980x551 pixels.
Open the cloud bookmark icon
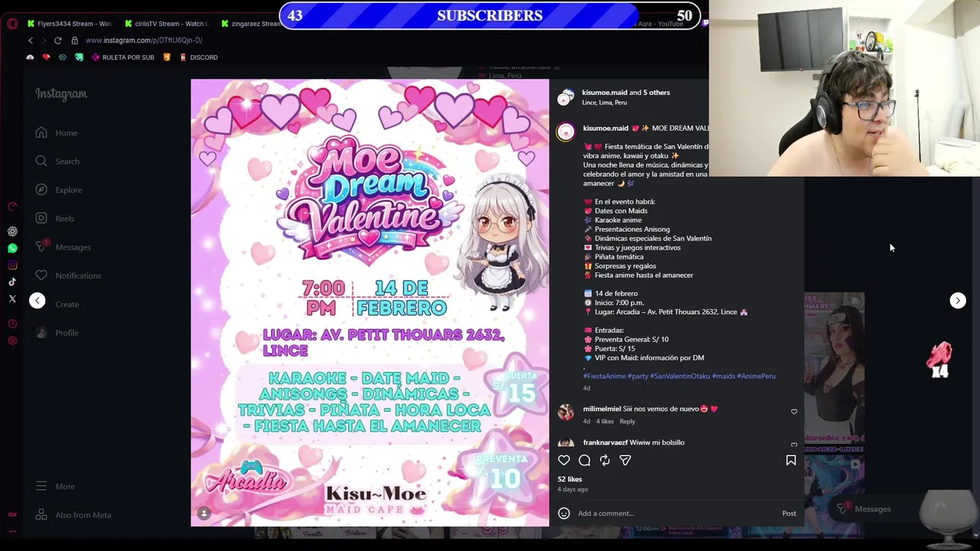[x=30, y=57]
